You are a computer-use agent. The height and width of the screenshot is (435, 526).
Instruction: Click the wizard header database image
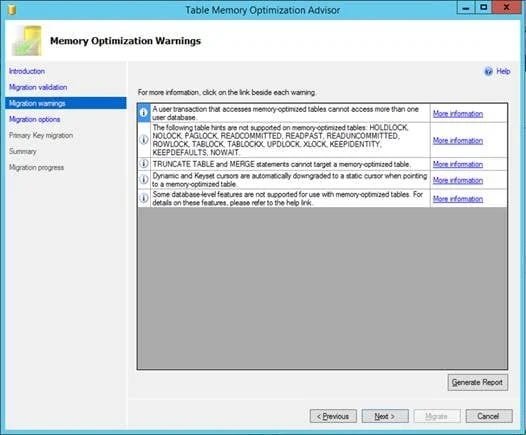tap(27, 41)
